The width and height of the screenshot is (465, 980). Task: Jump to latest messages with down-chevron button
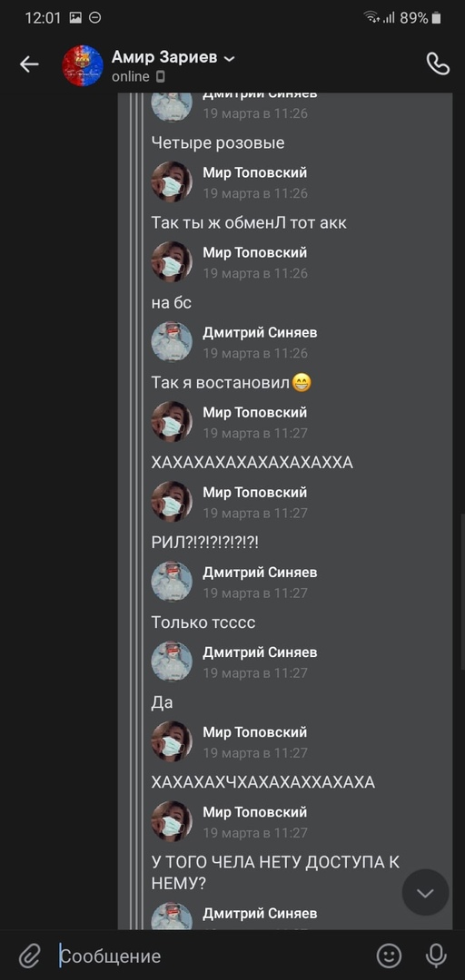pyautogui.click(x=426, y=893)
